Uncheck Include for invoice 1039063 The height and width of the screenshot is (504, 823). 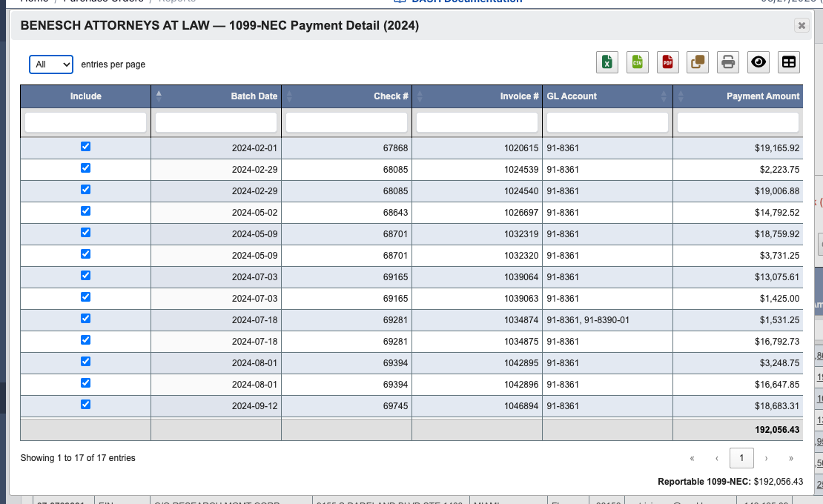[85, 296]
